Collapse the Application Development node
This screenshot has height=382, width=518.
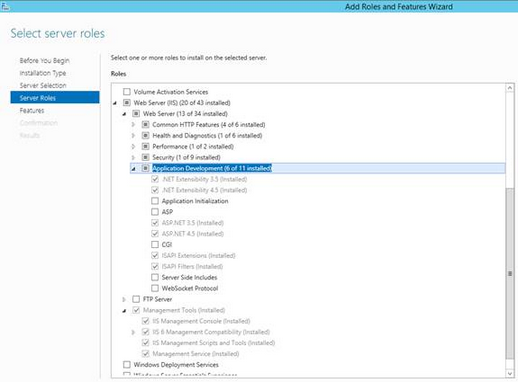[x=134, y=169]
